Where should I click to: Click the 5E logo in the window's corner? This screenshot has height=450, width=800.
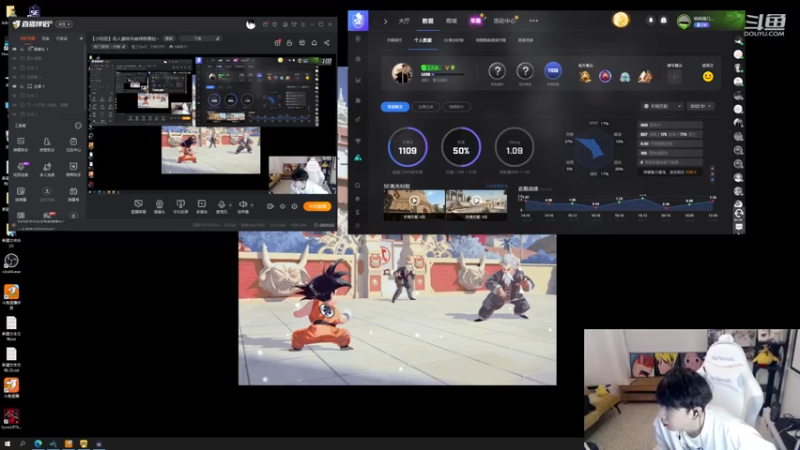358,20
